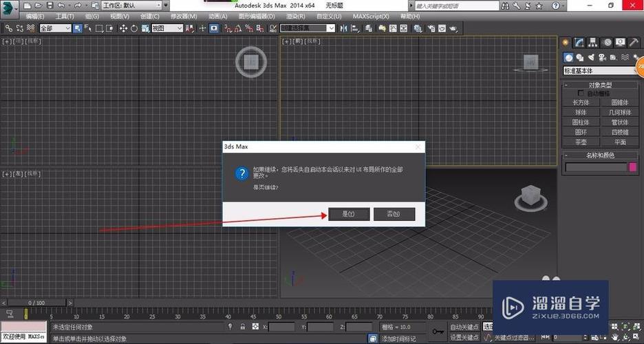
Task: Select the Cameras category icon
Action: tap(602, 58)
